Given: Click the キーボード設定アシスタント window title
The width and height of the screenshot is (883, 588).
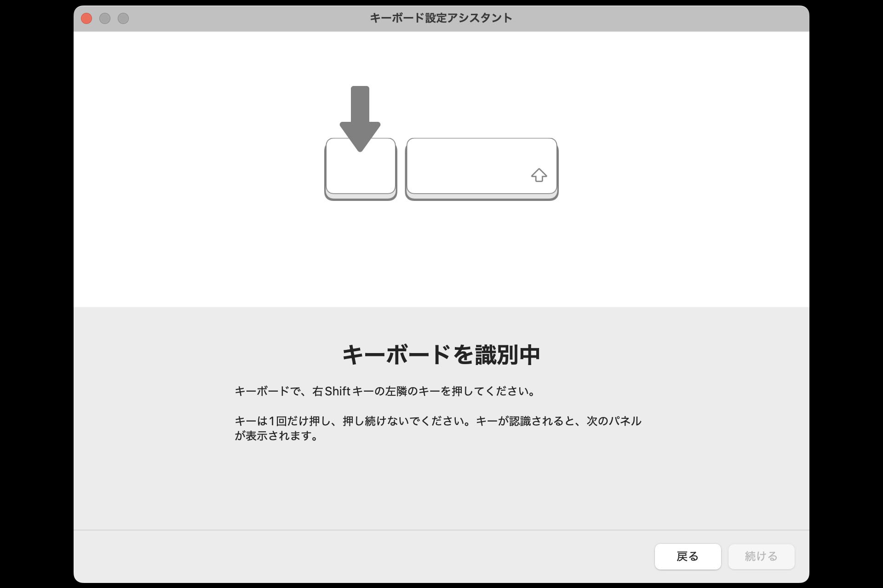Looking at the screenshot, I should point(441,18).
